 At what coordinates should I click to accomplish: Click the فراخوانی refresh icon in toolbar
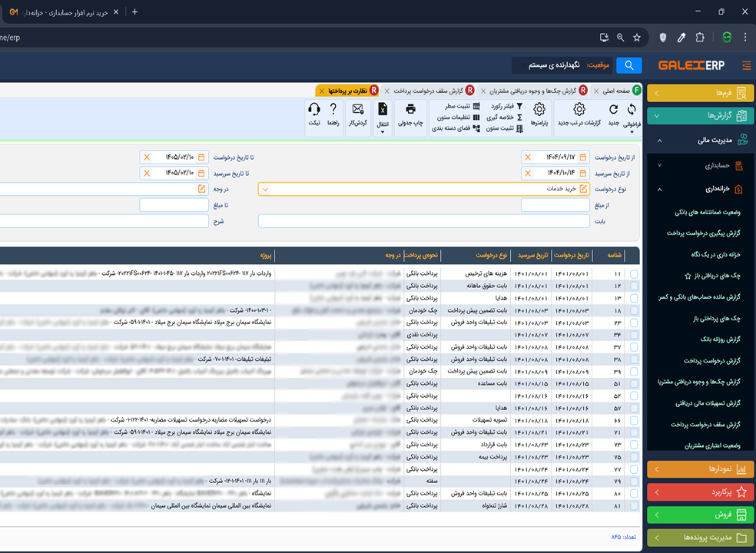[632, 110]
